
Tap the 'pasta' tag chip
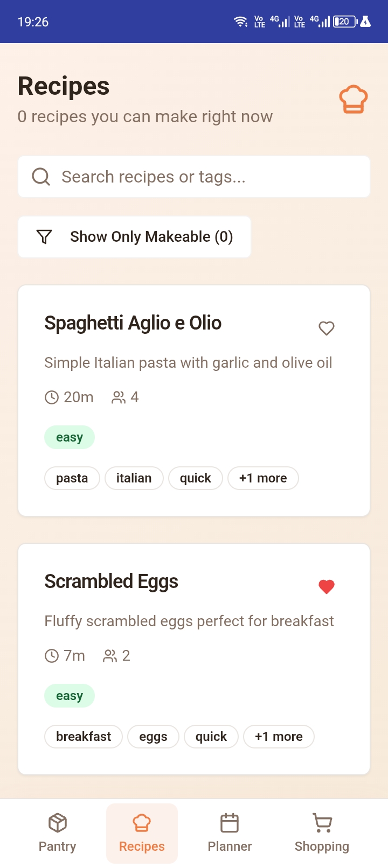coord(72,478)
